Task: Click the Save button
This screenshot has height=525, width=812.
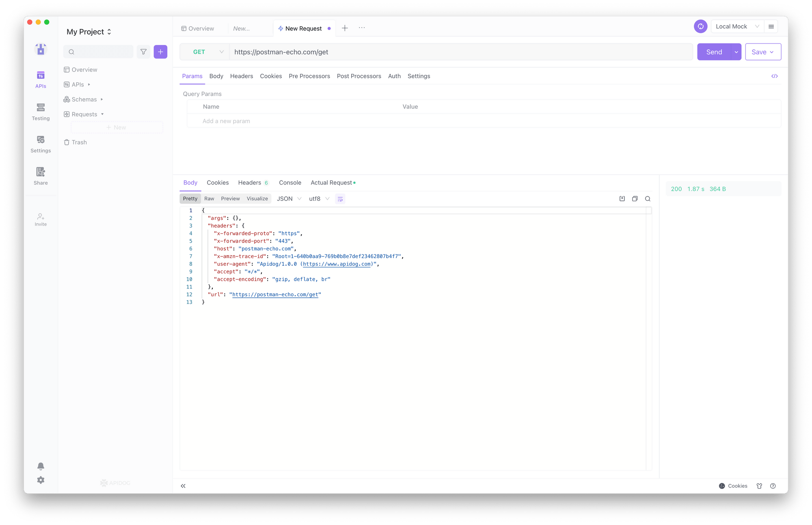Action: click(x=759, y=52)
